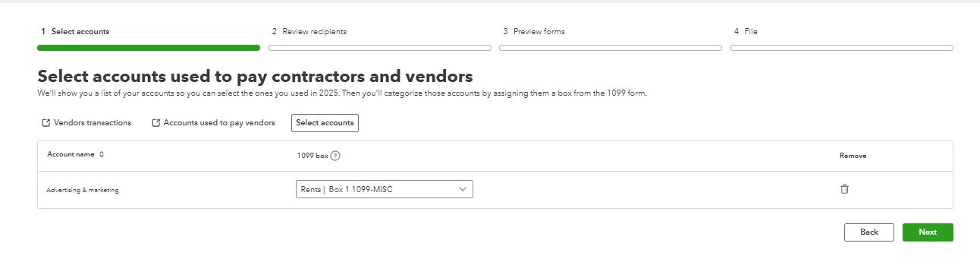Open the 1099 box help tooltip icon

(x=335, y=156)
